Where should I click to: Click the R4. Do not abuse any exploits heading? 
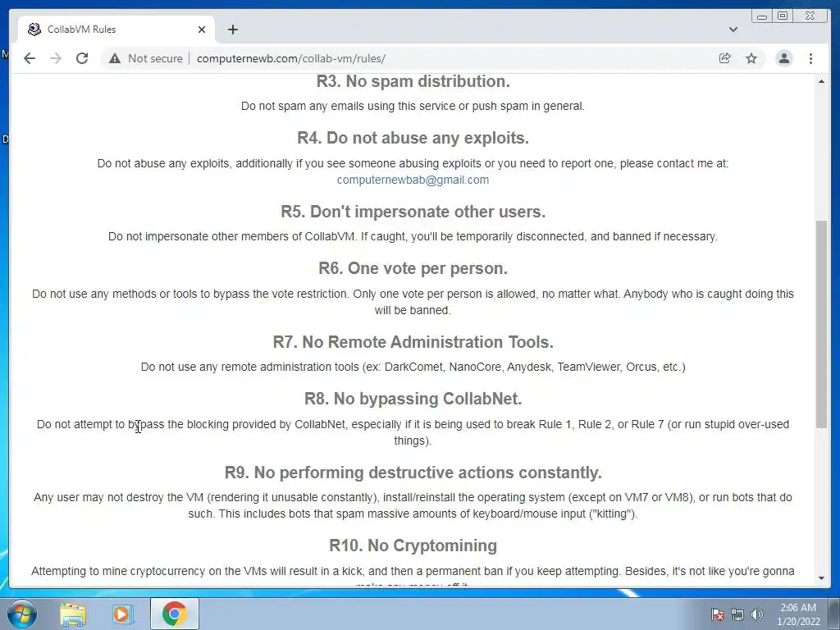click(x=413, y=138)
